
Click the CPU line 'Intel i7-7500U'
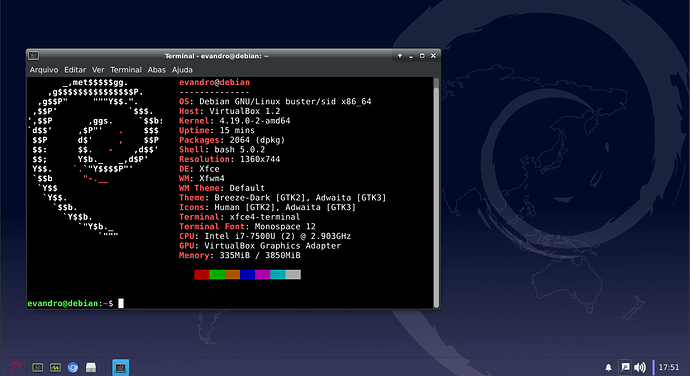pos(265,236)
